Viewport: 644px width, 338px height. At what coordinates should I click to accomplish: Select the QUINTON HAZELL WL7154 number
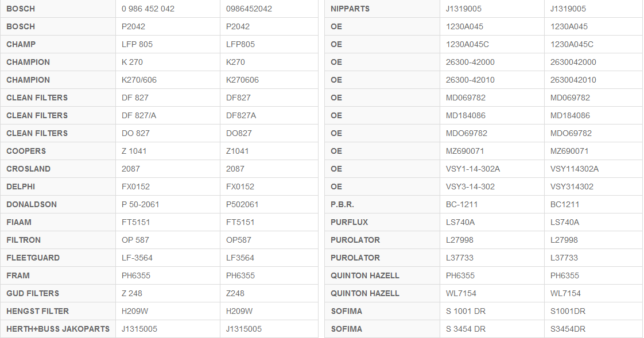pos(461,294)
